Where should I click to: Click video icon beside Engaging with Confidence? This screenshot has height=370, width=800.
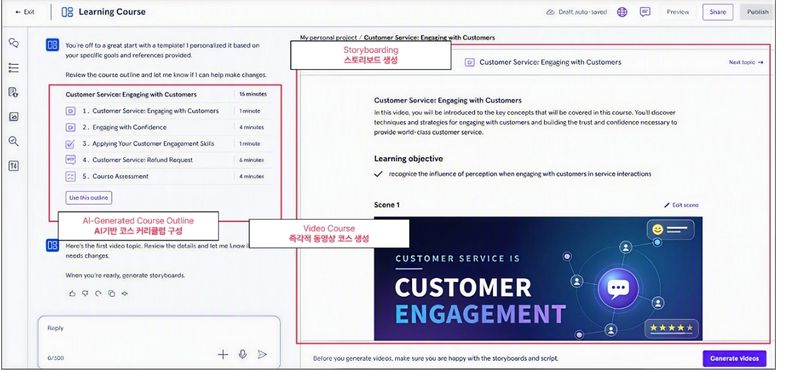click(x=71, y=127)
